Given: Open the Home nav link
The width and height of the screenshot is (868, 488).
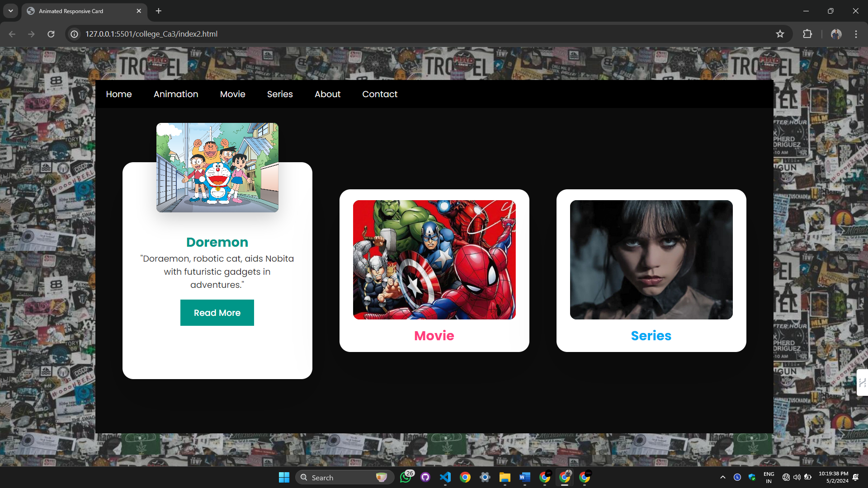Looking at the screenshot, I should coord(119,94).
